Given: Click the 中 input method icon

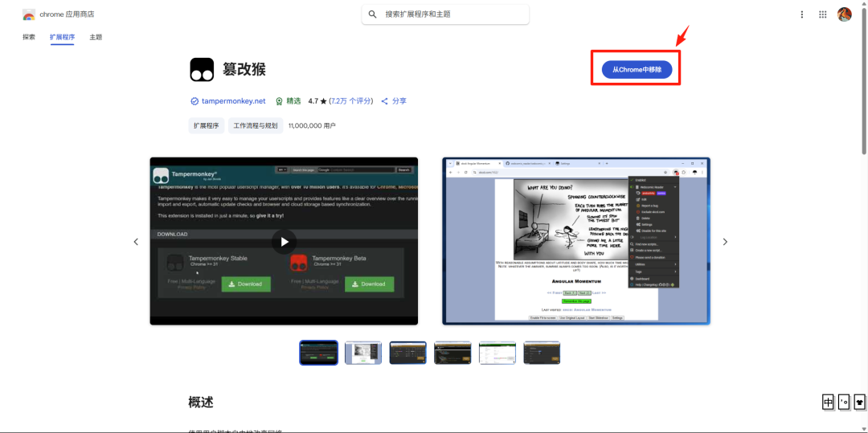Looking at the screenshot, I should pos(828,402).
